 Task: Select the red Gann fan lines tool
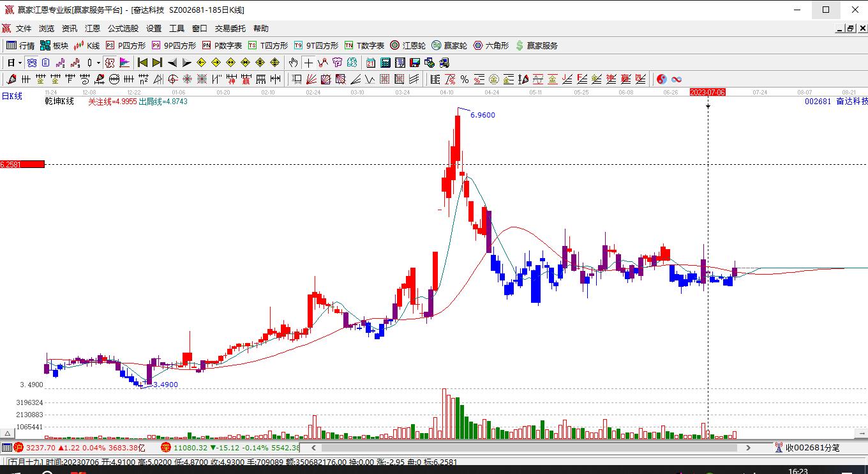point(311,79)
